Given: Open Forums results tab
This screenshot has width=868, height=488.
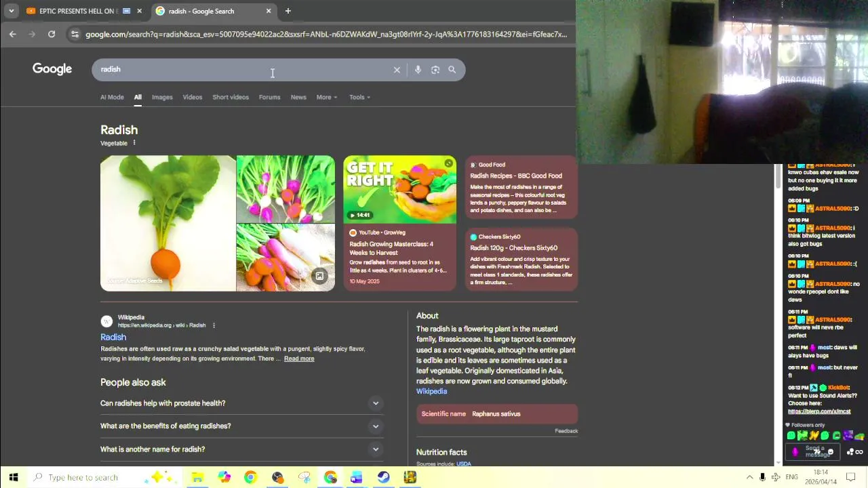Looking at the screenshot, I should coord(269,97).
